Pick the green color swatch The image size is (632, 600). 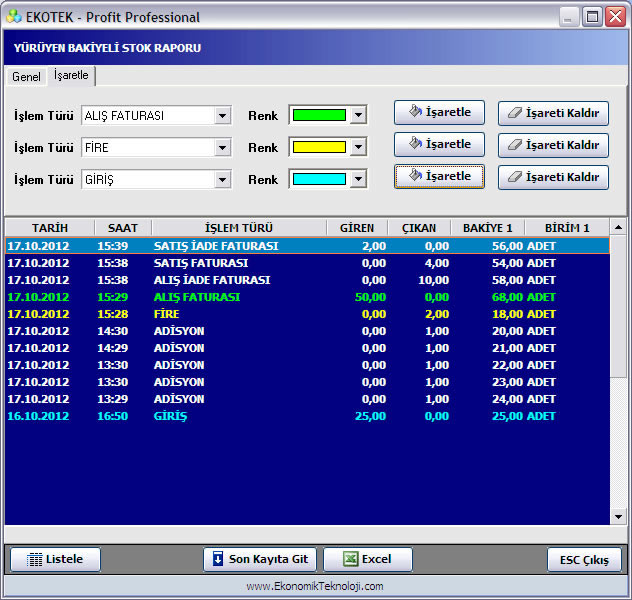pos(319,115)
